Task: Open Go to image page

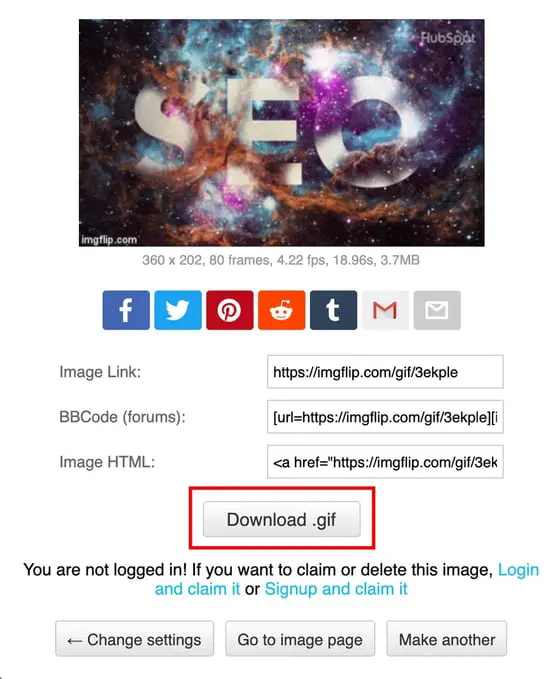Action: click(300, 639)
